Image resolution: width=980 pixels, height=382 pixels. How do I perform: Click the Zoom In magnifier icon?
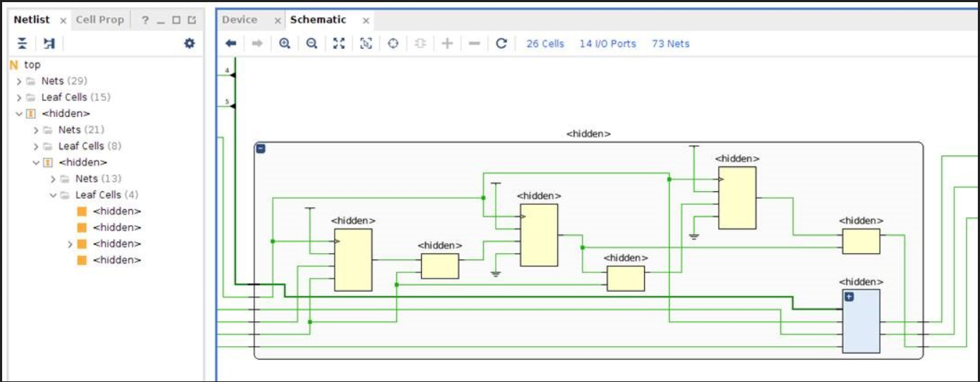[x=284, y=44]
